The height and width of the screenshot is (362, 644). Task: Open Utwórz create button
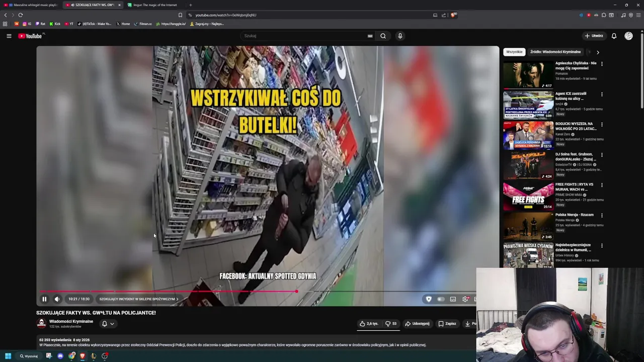point(594,36)
